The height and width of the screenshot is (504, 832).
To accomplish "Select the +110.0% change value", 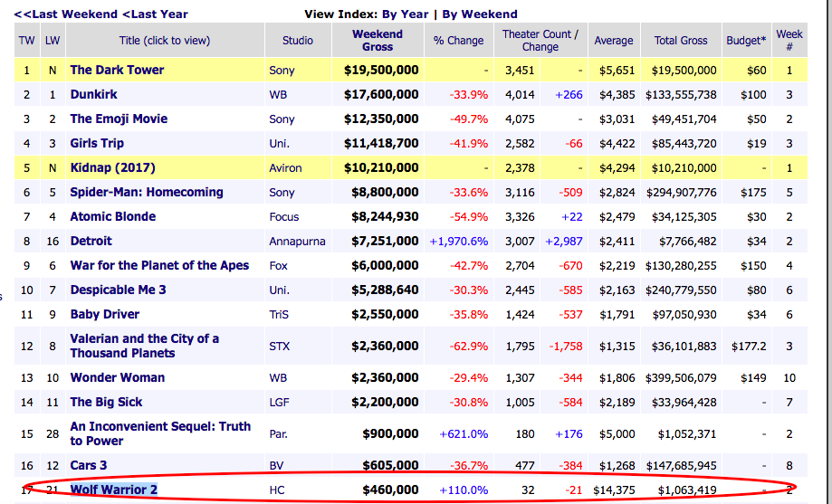I will 464,490.
